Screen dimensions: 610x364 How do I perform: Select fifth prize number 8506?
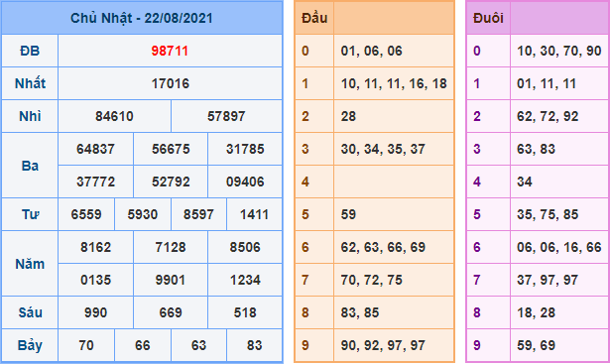coord(245,247)
